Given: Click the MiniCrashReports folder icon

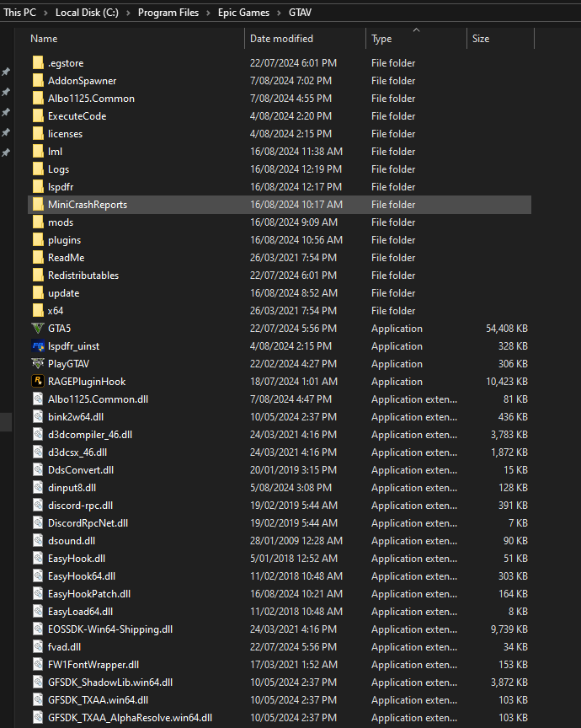Looking at the screenshot, I should click(38, 204).
